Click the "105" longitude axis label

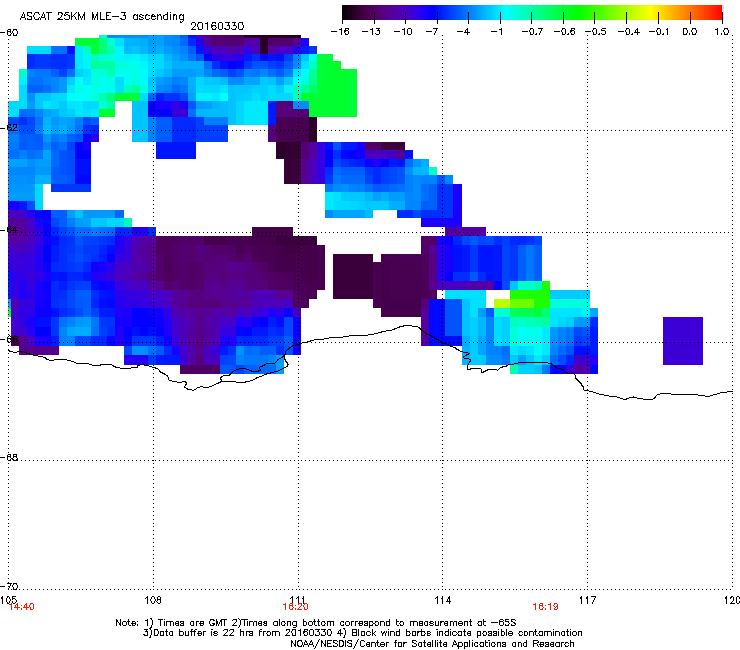tap(8, 599)
